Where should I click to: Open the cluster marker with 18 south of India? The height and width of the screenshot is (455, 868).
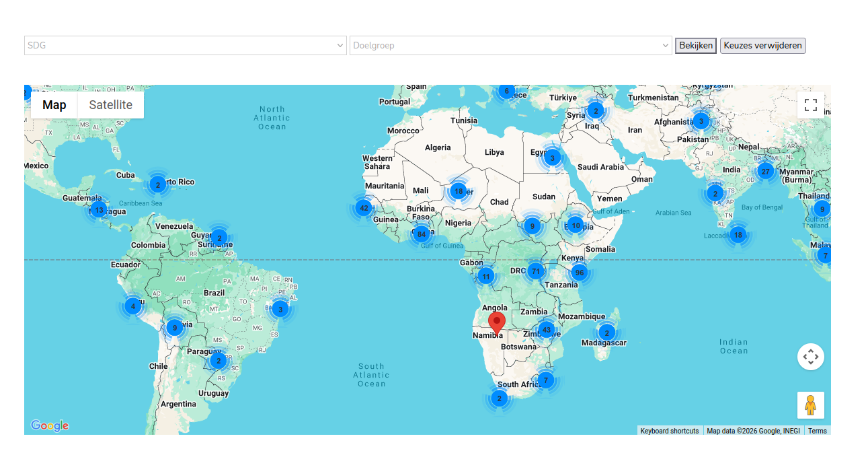[x=738, y=235]
